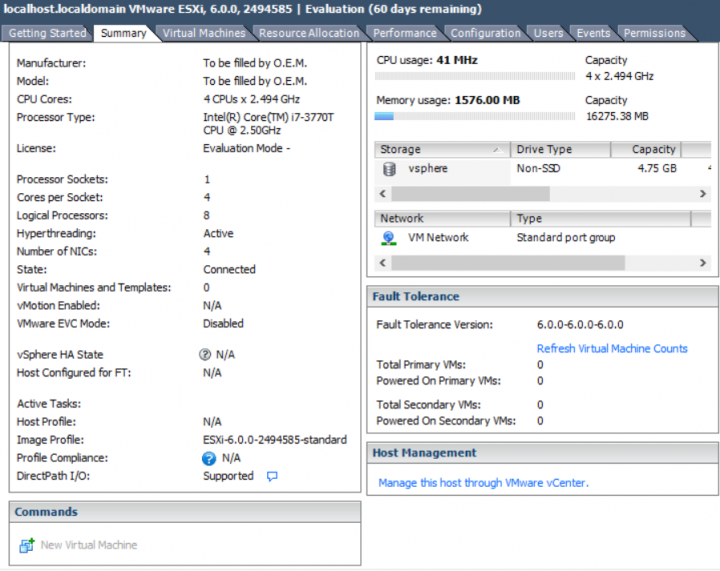Click the storage Capacity column header
The width and height of the screenshot is (720, 571).
[x=646, y=150]
